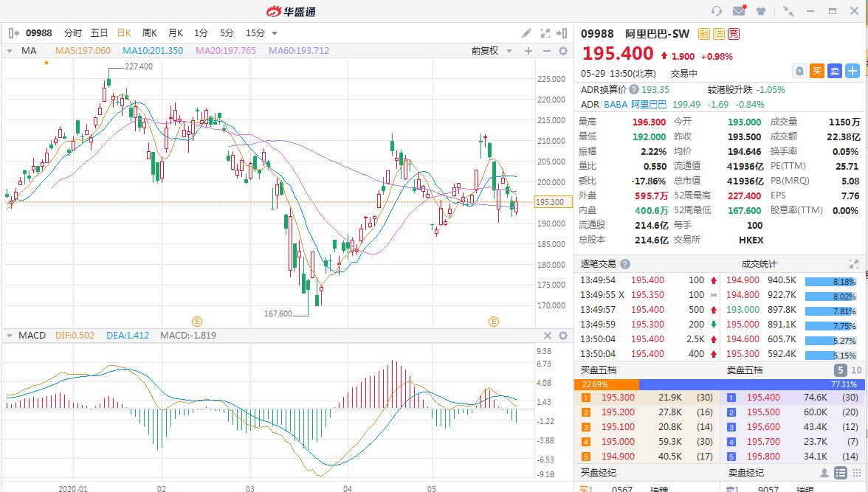This screenshot has width=868, height=492.
Task: Toggle broker queue to grid view
Action: pyautogui.click(x=855, y=473)
